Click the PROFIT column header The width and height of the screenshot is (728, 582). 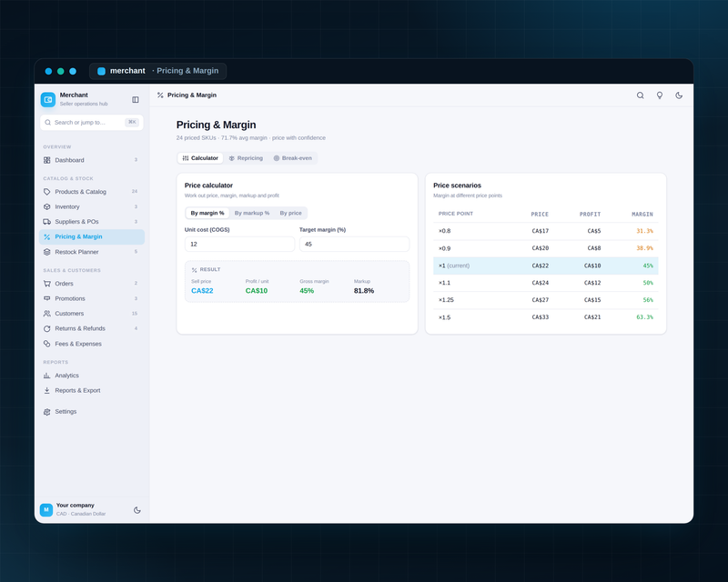[590, 215]
